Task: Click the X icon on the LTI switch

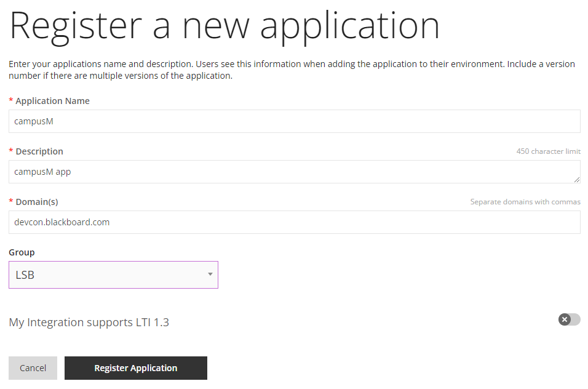Action: [x=565, y=319]
